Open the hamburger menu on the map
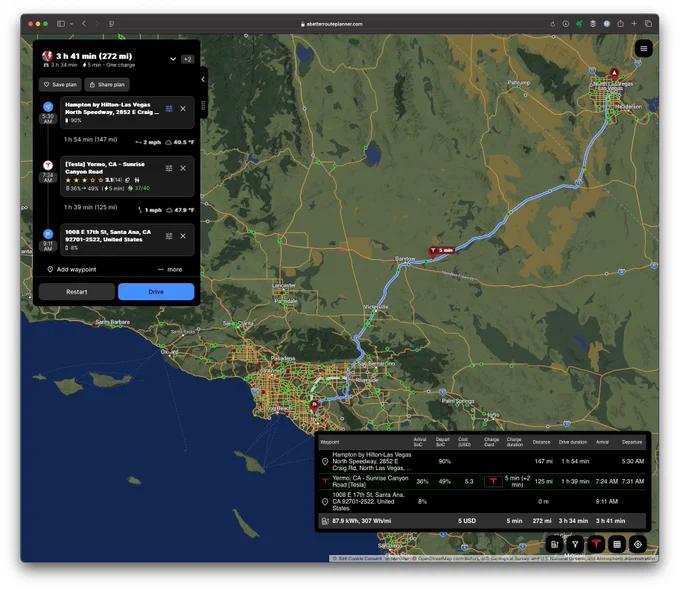The width and height of the screenshot is (680, 590). tap(643, 49)
